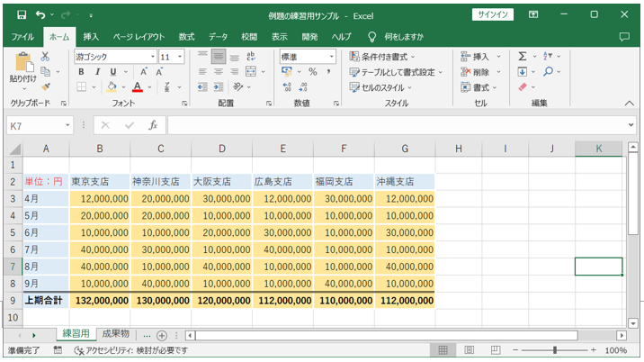The height and width of the screenshot is (362, 644).
Task: Select the Format Painter brush icon
Action: coord(45,86)
